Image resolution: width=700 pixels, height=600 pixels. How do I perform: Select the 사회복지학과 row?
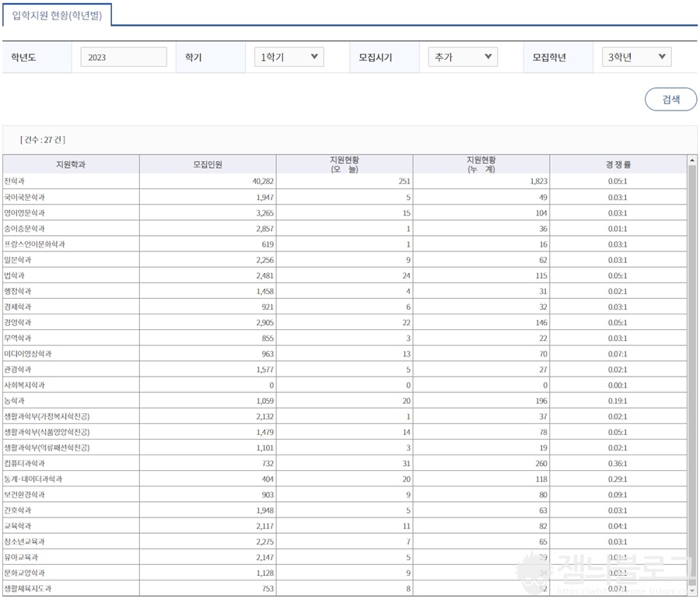click(x=345, y=384)
